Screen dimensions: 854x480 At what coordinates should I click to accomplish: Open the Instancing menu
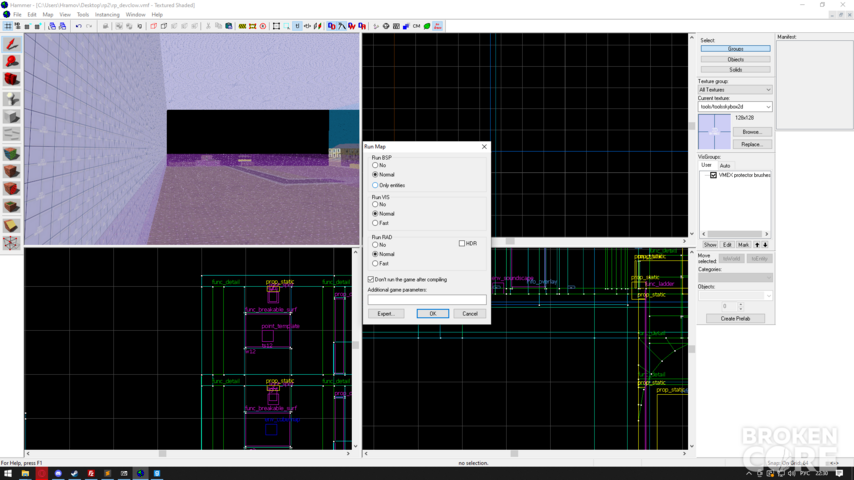coord(107,15)
